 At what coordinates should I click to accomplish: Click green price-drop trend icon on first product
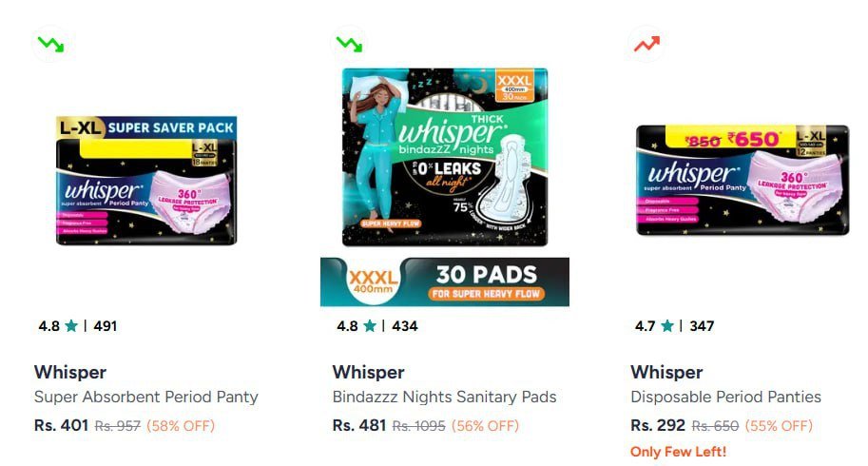pos(50,44)
